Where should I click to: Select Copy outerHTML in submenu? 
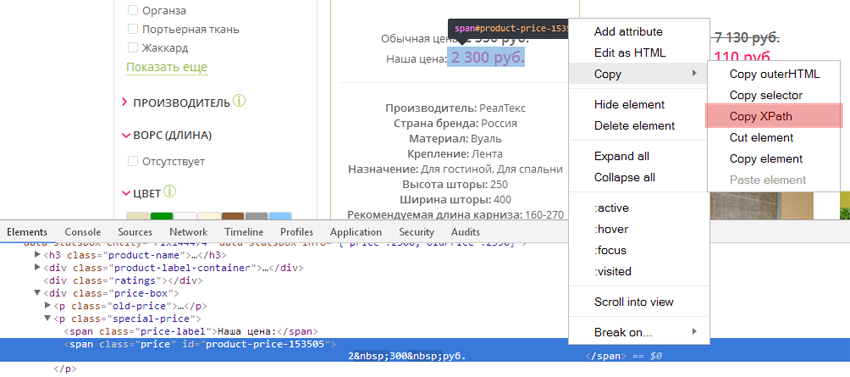[775, 74]
